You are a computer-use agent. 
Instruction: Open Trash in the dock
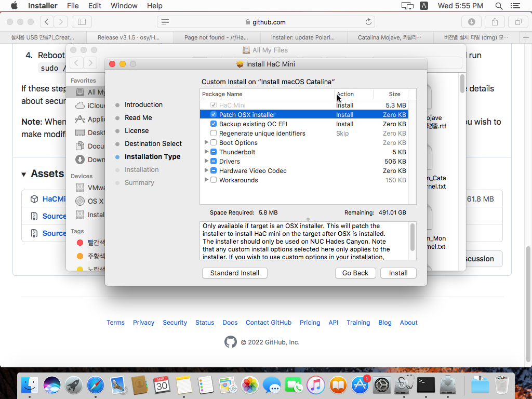click(x=501, y=385)
